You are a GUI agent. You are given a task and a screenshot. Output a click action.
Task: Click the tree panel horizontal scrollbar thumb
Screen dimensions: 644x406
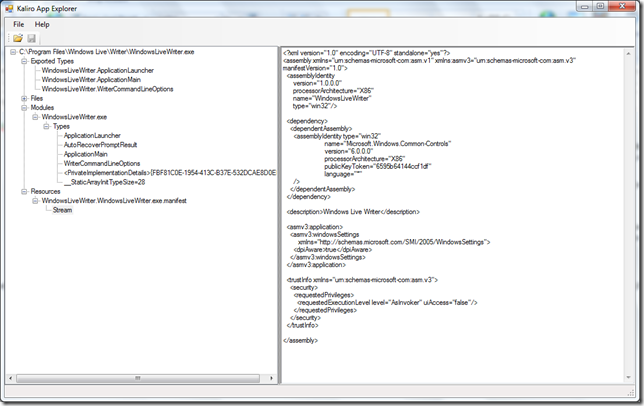[138, 378]
